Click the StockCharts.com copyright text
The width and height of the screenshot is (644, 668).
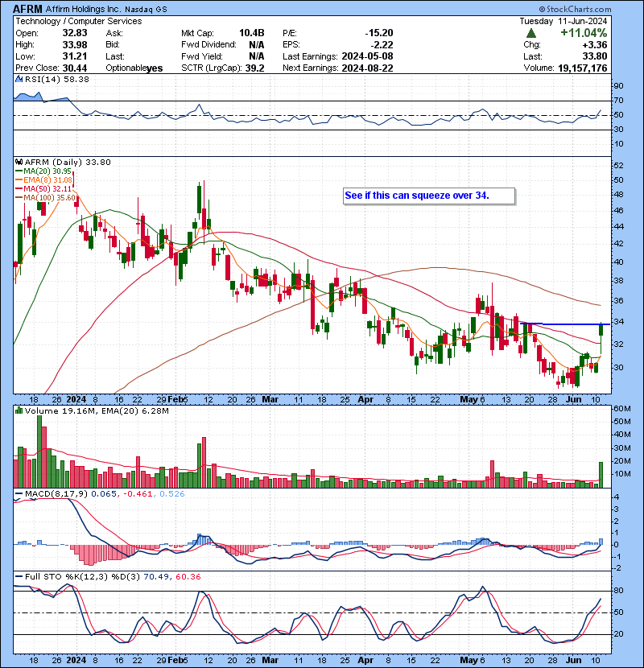(575, 9)
